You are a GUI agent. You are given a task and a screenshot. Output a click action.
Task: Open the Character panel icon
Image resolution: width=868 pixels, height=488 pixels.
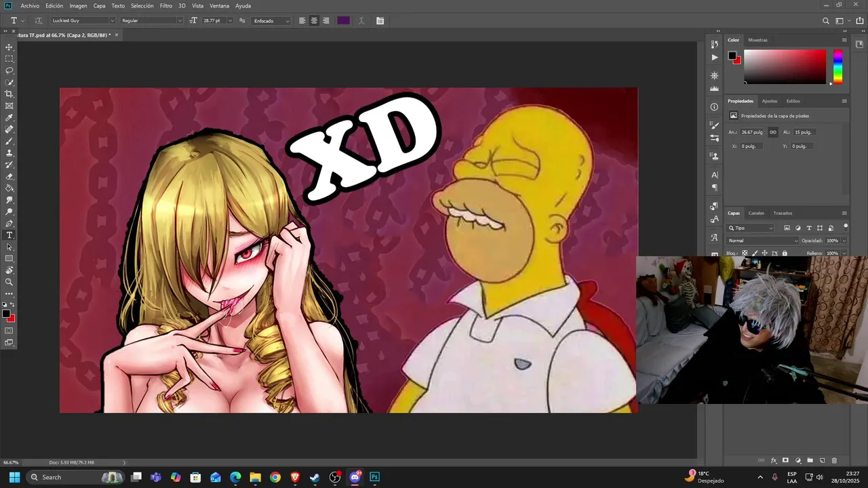click(714, 175)
